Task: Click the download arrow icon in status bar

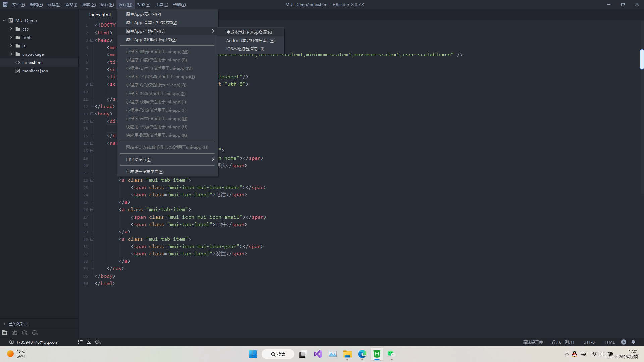Action: click(x=623, y=342)
